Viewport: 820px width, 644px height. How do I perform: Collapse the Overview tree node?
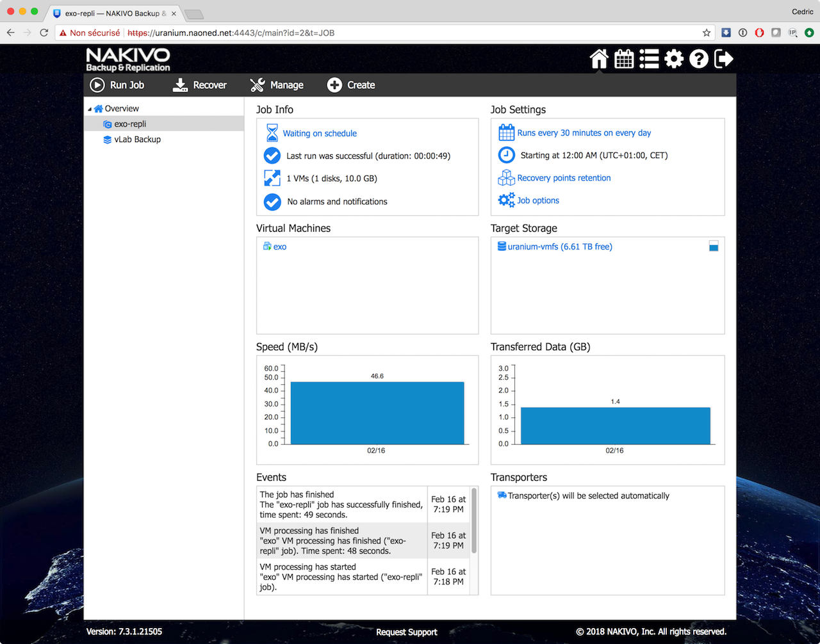point(90,109)
